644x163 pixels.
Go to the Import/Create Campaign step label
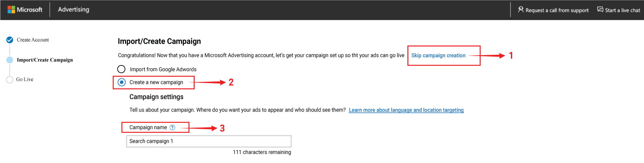tap(45, 60)
